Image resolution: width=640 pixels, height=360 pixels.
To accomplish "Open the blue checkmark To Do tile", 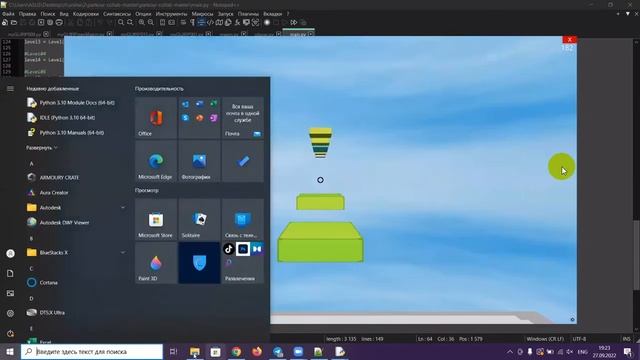I will tap(243, 161).
